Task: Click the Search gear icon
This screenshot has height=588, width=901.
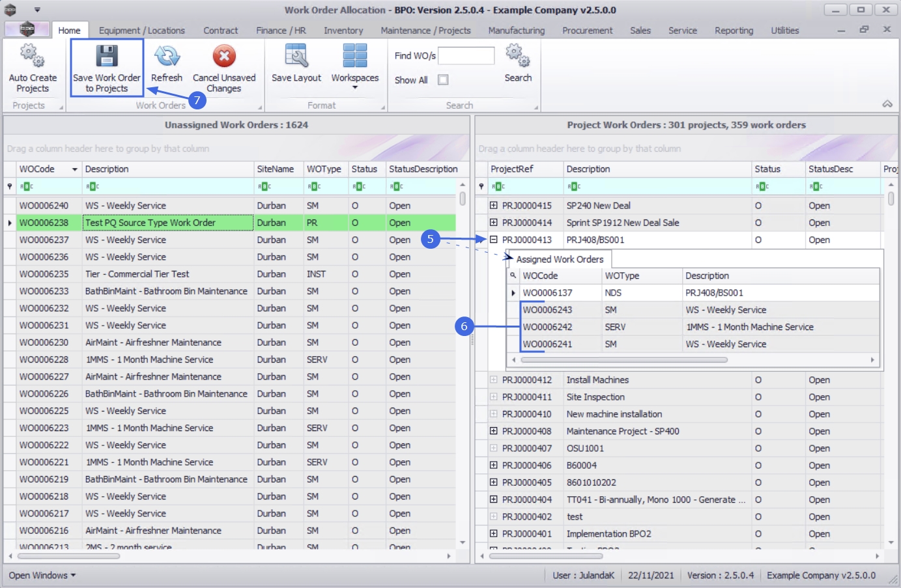Action: [518, 57]
